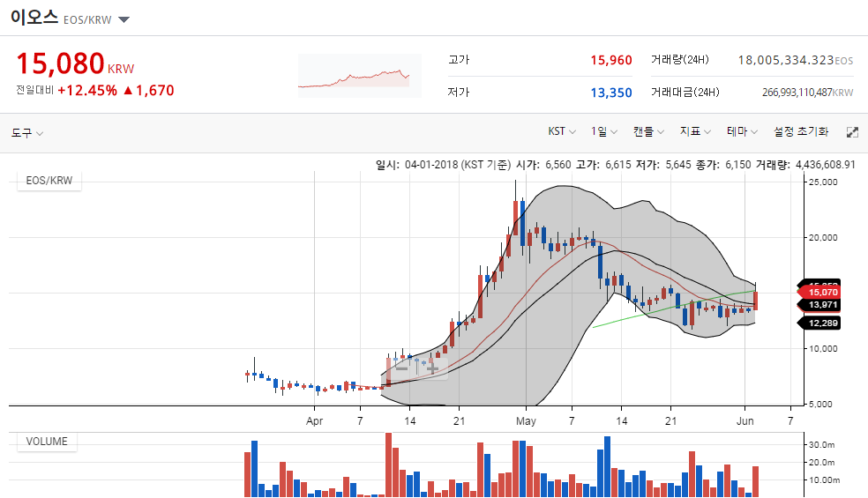Open the 지표 indicators menu
Image resolution: width=868 pixels, height=498 pixels.
pyautogui.click(x=695, y=131)
